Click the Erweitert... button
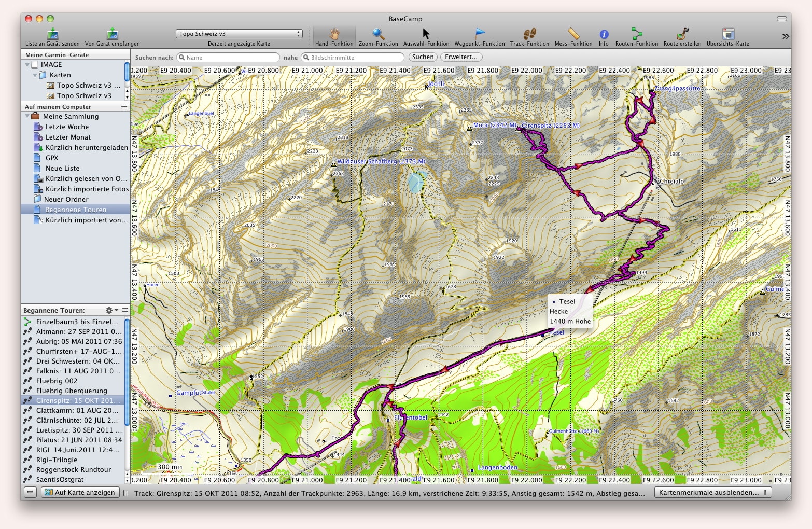Screen dimensions: 812x529 (461, 57)
